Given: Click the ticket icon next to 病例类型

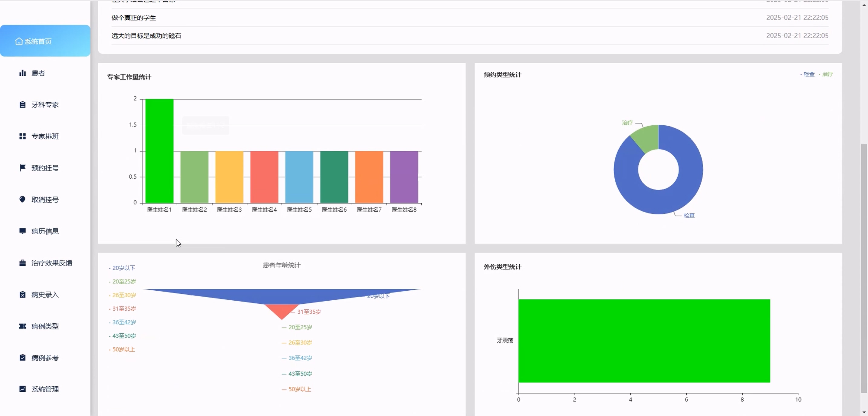Looking at the screenshot, I should coord(23,326).
